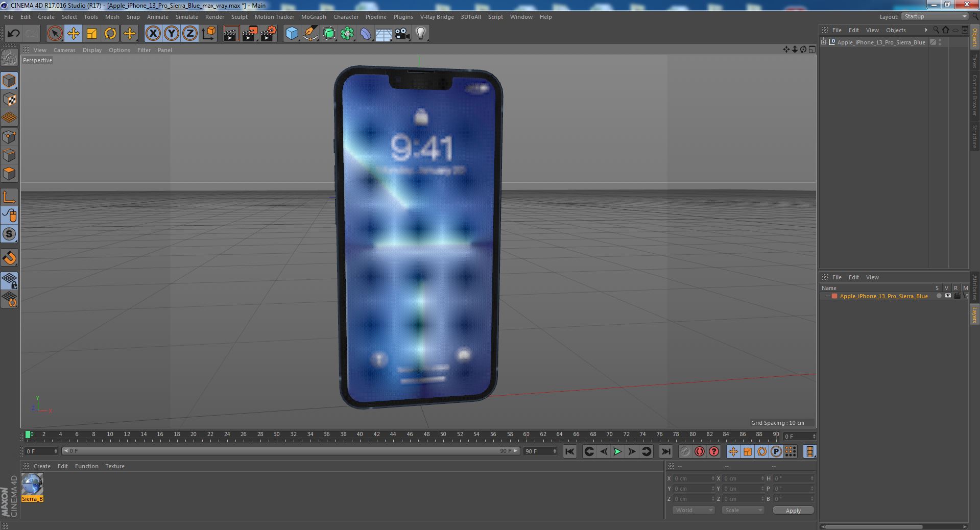This screenshot has height=530, width=980.
Task: Switch to Texture mode
Action: pyautogui.click(x=9, y=99)
